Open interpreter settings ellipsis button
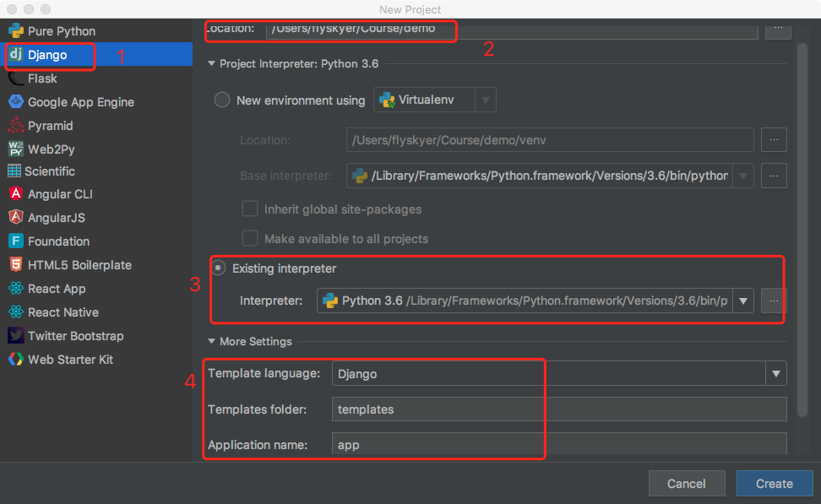The height and width of the screenshot is (504, 821). 774,301
